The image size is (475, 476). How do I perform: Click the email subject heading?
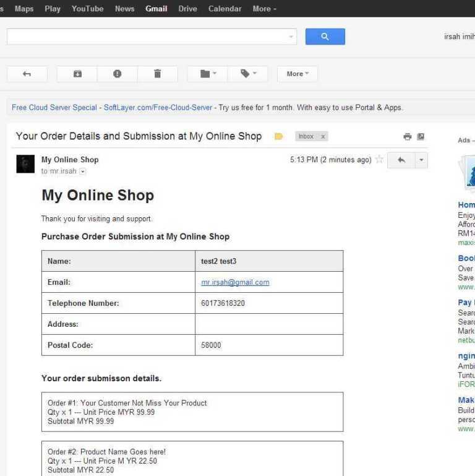click(139, 136)
